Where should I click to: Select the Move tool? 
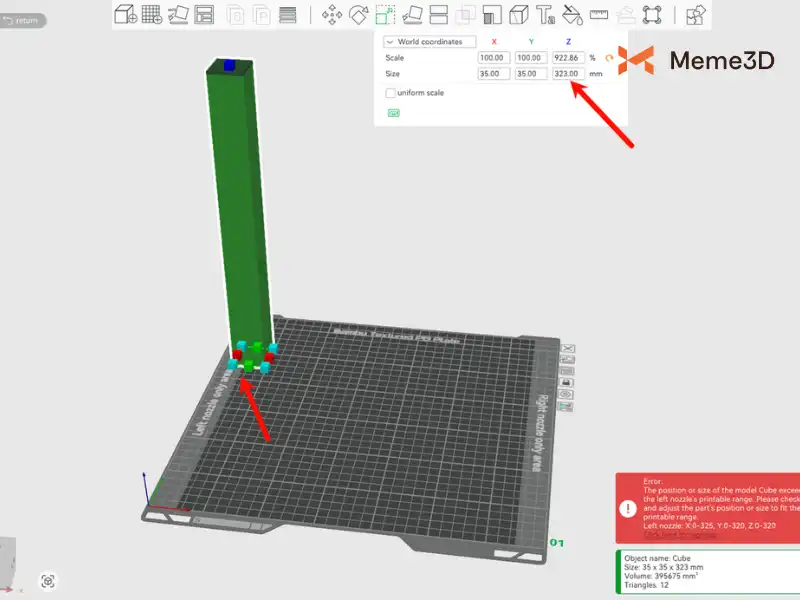click(332, 14)
